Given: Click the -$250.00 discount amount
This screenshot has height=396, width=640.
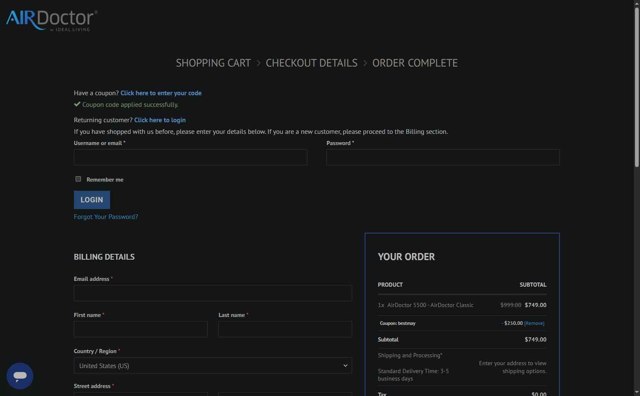Looking at the screenshot, I should pyautogui.click(x=512, y=323).
